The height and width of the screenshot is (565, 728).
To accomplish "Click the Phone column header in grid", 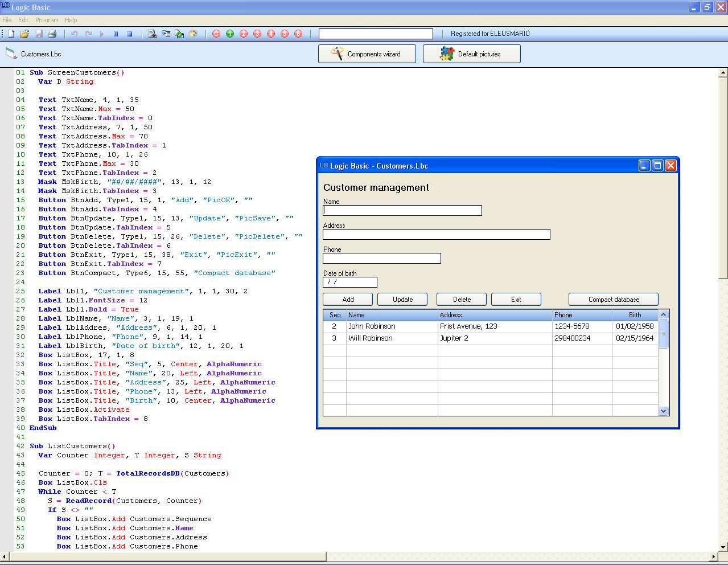I will pos(582,315).
